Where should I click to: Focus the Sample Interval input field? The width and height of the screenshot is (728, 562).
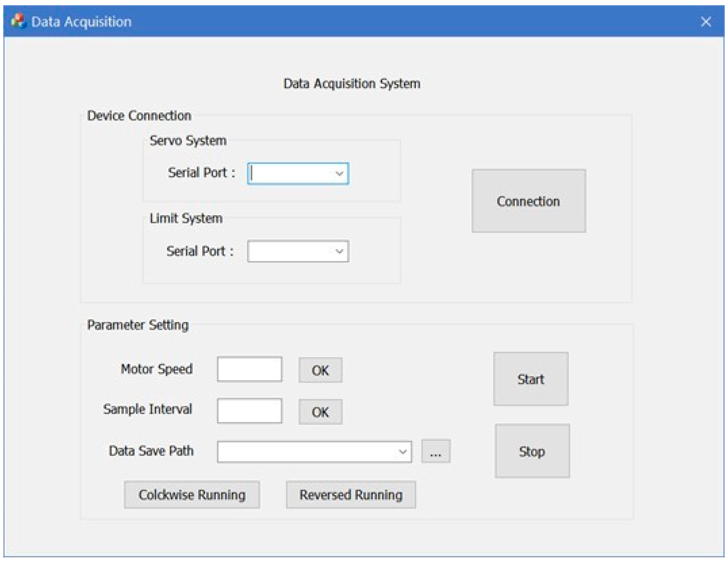pos(249,411)
